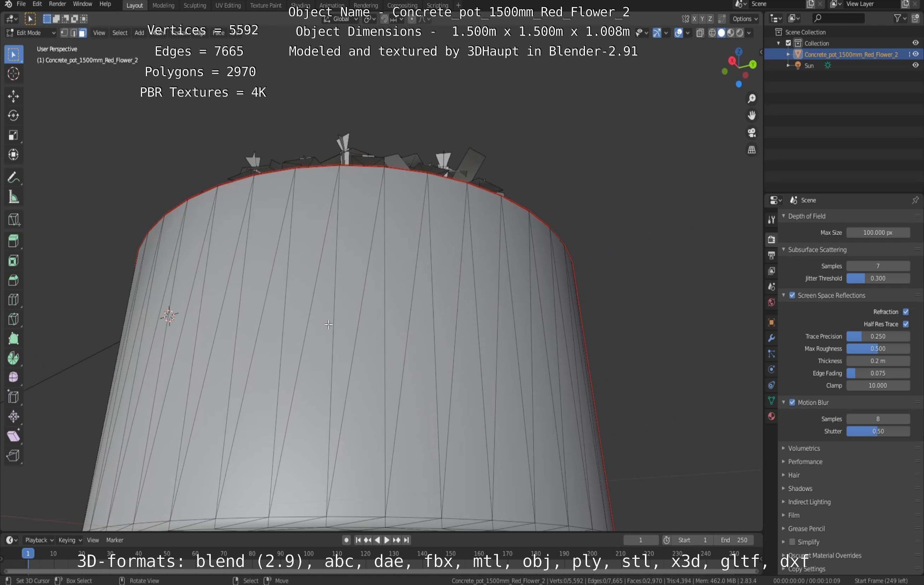This screenshot has width=924, height=585.
Task: Hide Concrete_pot_1500mm_Red_Flower_2 with eye icon
Action: tap(916, 54)
